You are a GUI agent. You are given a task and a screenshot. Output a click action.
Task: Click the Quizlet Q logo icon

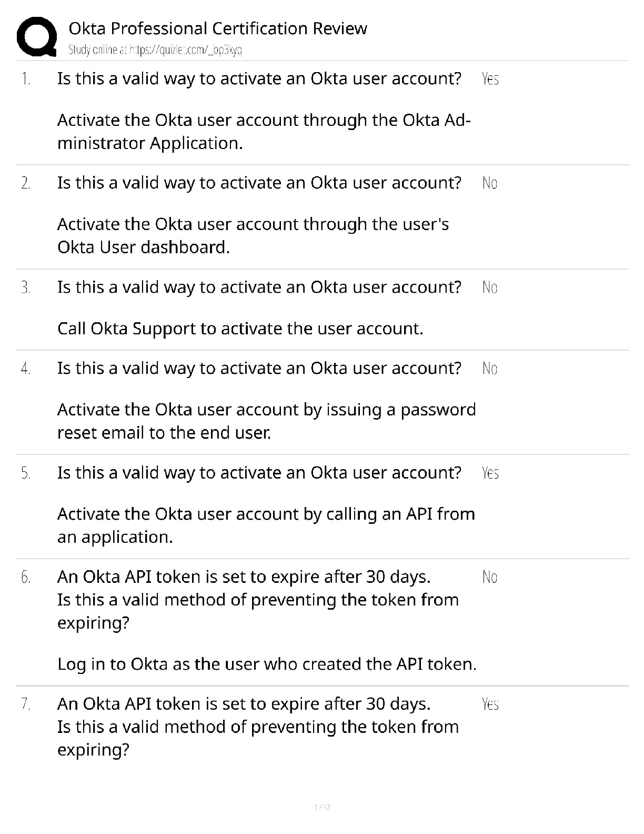(36, 36)
